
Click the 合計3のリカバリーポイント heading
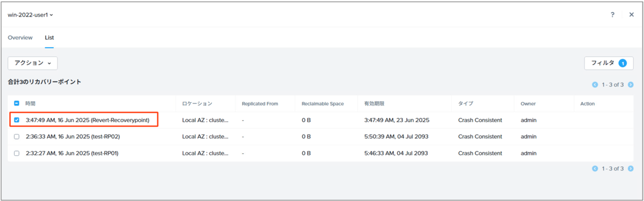coord(45,82)
